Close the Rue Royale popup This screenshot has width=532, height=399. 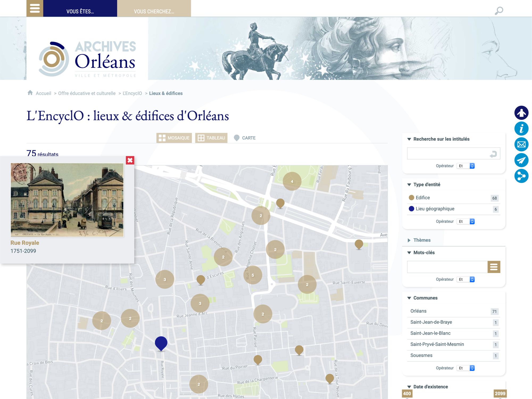[130, 160]
